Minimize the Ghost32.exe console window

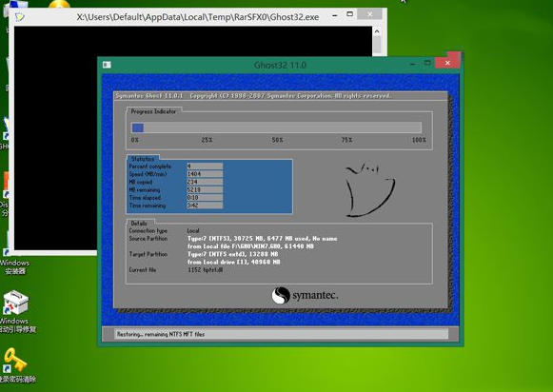[335, 15]
